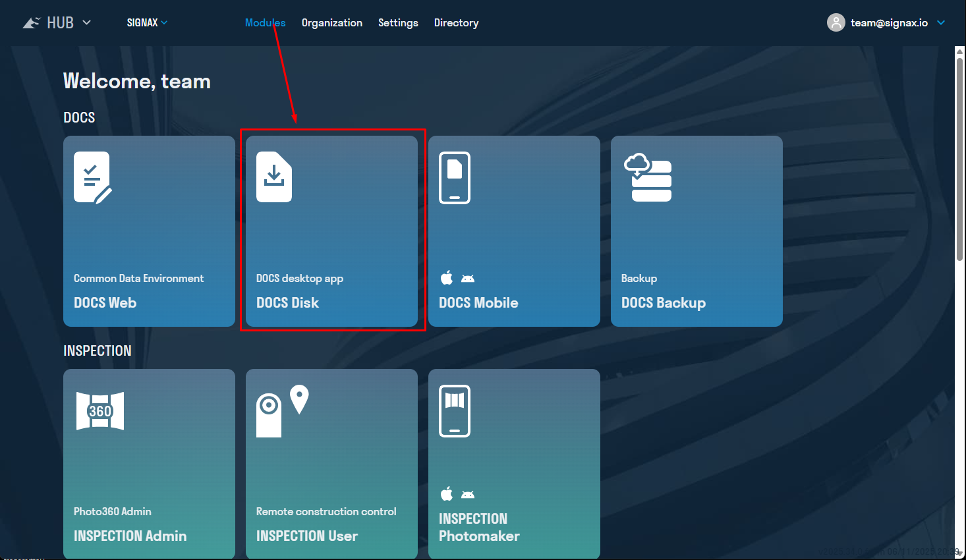Viewport: 966px width, 560px height.
Task: Click the DOCS Backup cloud storage icon
Action: (648, 177)
